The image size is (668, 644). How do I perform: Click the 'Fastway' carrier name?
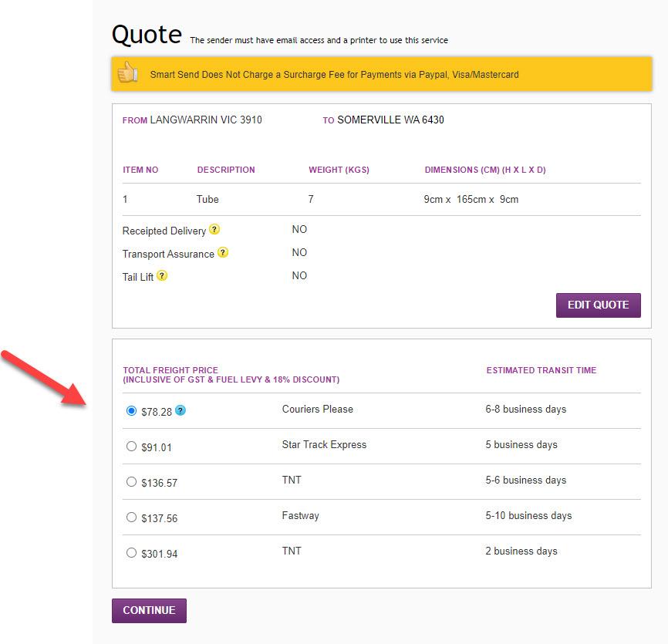[x=300, y=516]
